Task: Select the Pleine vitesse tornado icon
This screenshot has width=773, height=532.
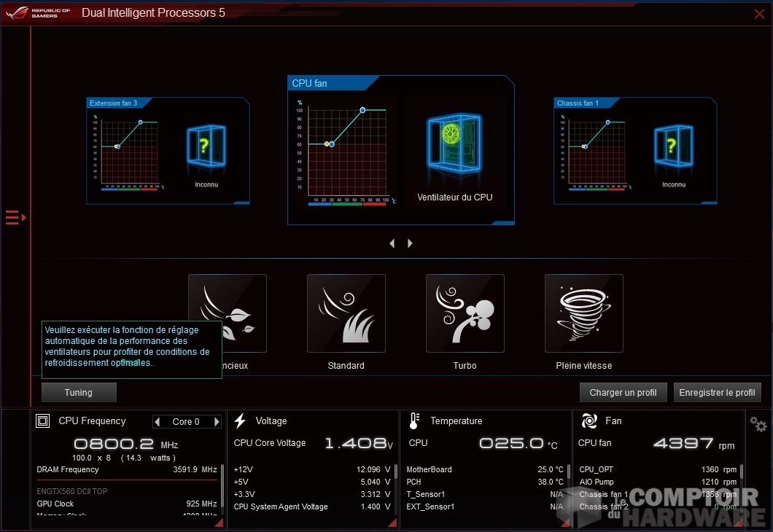Action: point(583,313)
